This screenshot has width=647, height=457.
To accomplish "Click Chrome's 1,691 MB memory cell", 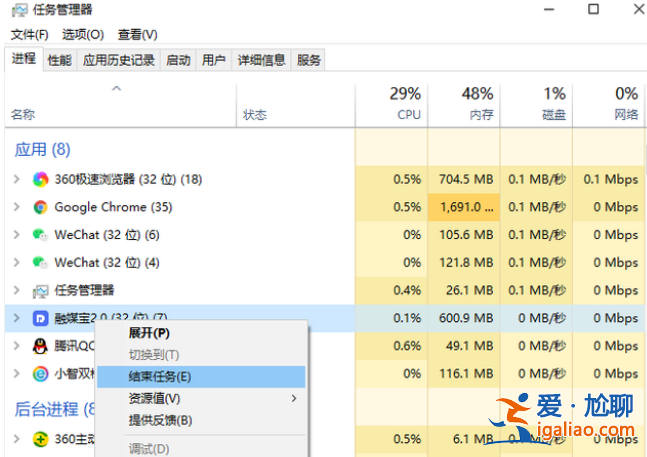I will coord(464,208).
